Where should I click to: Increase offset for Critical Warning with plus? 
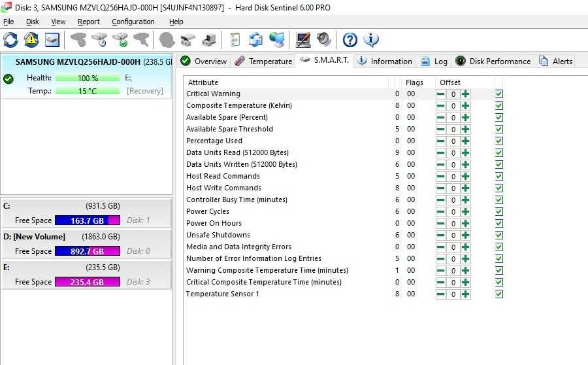click(465, 94)
